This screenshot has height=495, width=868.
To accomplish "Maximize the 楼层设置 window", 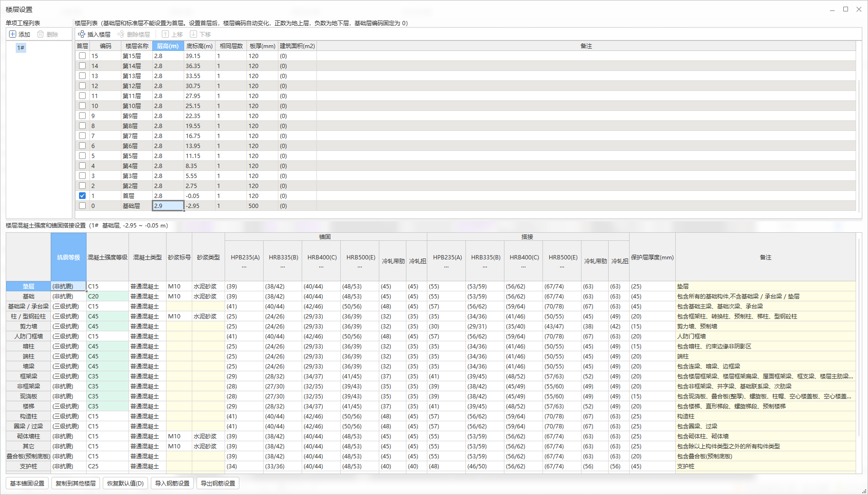I will (846, 9).
